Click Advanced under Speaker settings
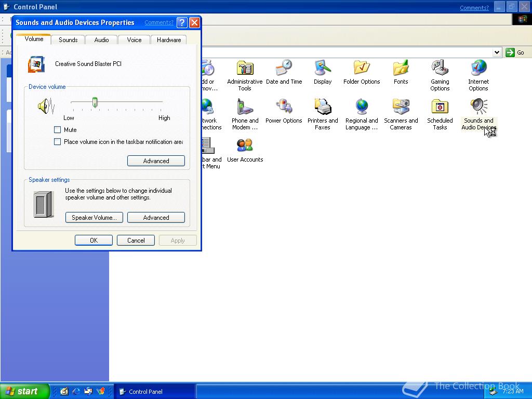Image resolution: width=532 pixels, height=399 pixels. coord(156,218)
